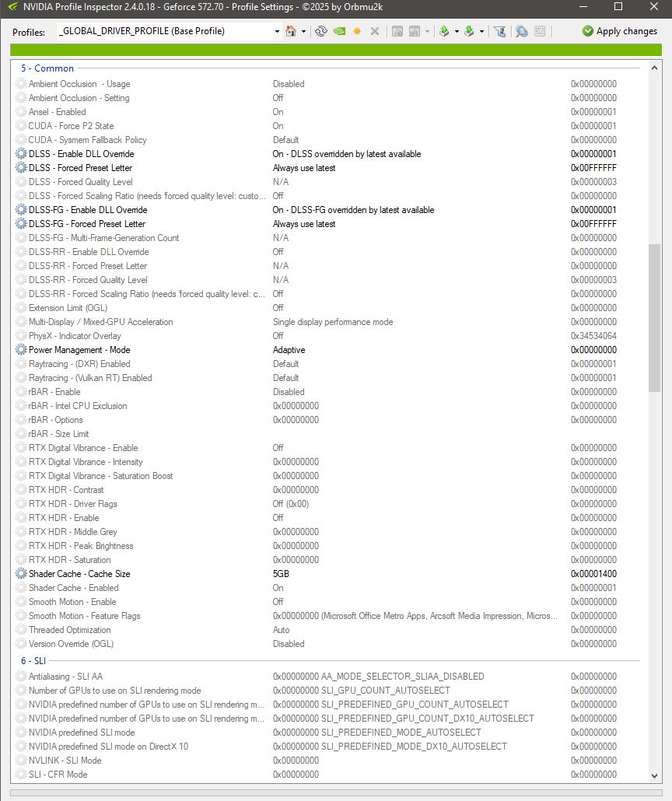Screen dimensions: 672x801
Task: Select the 'RTX HDR - Peak Brightness' row
Action: point(327,546)
